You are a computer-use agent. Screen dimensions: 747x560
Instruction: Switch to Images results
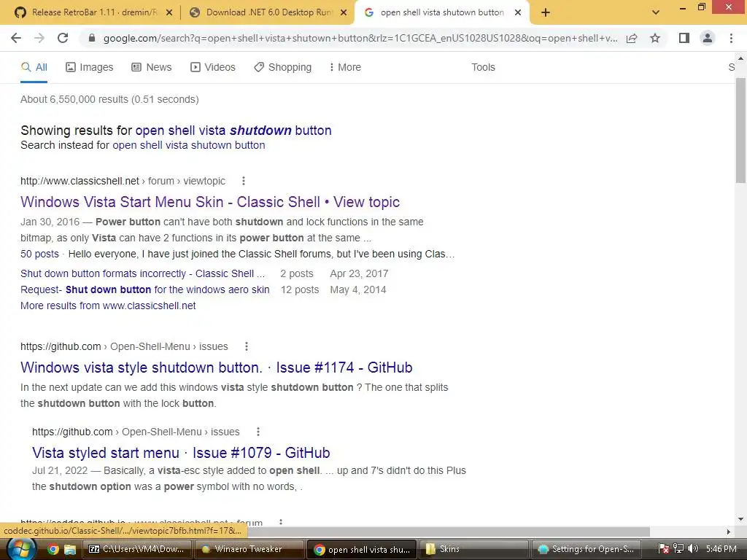click(90, 67)
